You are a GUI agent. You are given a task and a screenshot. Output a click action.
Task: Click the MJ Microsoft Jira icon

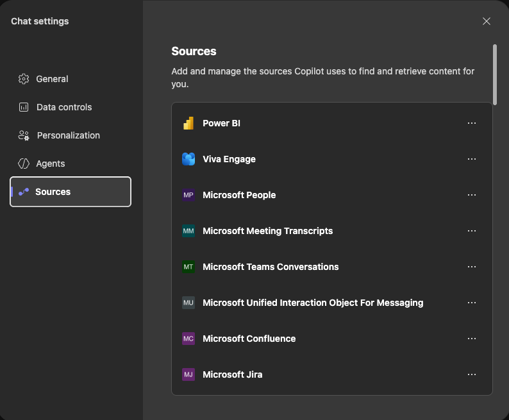pyautogui.click(x=188, y=374)
